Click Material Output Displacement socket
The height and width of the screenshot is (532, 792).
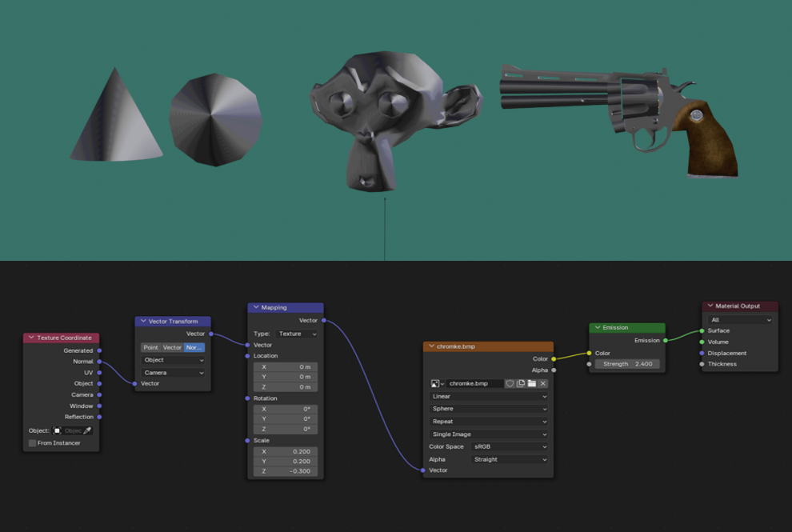[x=702, y=353]
